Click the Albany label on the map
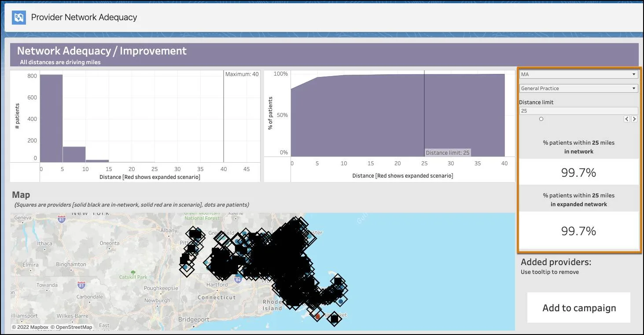The width and height of the screenshot is (644, 335). (169, 230)
